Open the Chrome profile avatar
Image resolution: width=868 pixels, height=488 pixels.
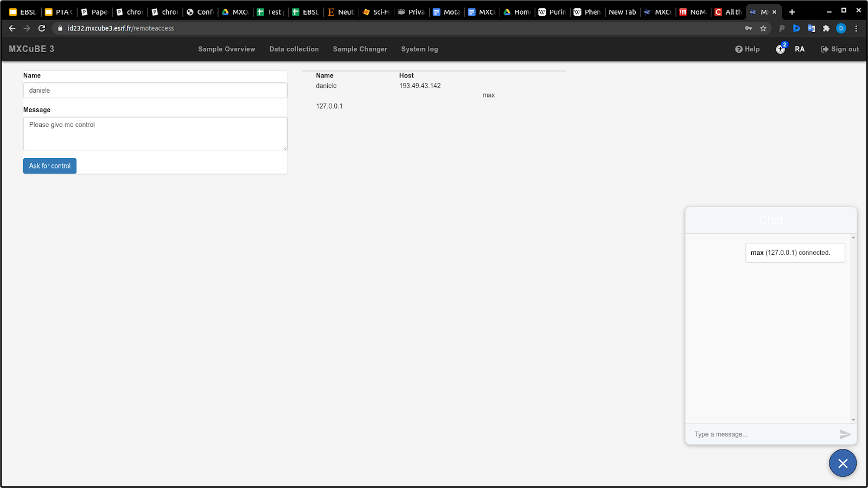coord(841,28)
